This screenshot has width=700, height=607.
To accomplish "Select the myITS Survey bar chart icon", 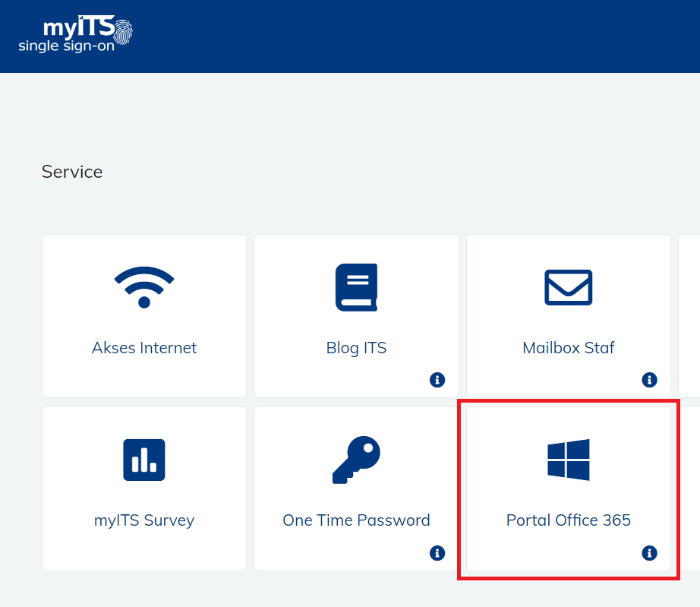I will (x=144, y=460).
